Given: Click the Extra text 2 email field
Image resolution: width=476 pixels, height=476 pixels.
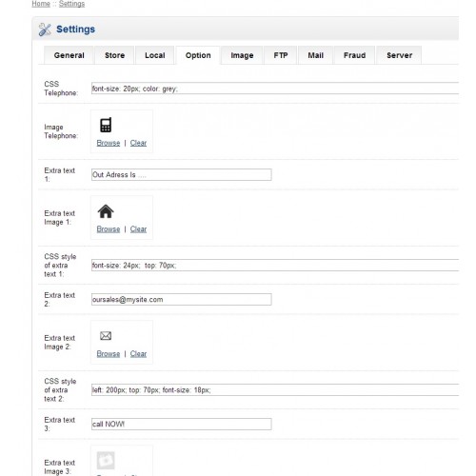Looking at the screenshot, I should tap(182, 299).
